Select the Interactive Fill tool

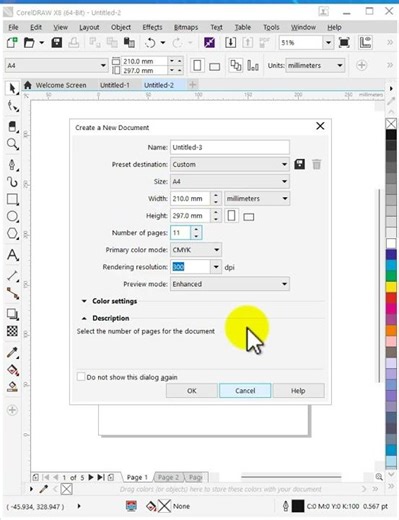point(12,370)
